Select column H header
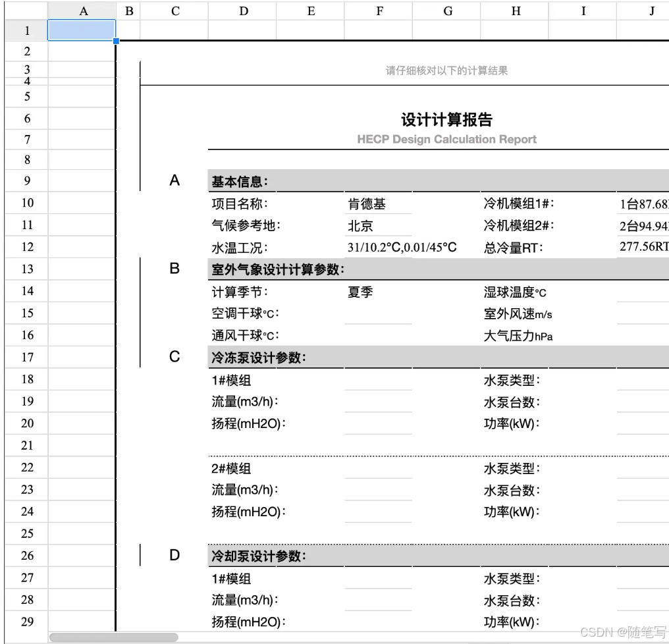Image resolution: width=669 pixels, height=644 pixels. coord(516,11)
